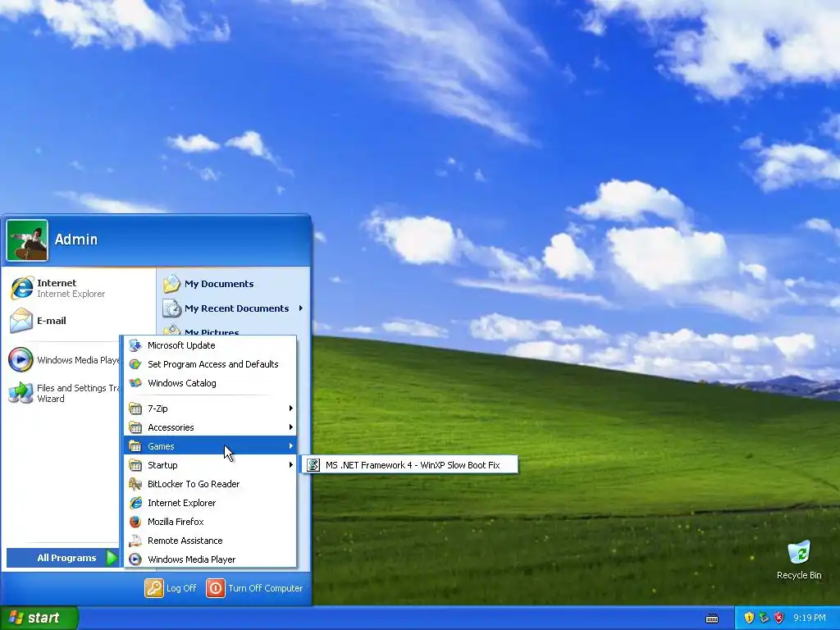Click Windows Catalog icon

click(135, 383)
